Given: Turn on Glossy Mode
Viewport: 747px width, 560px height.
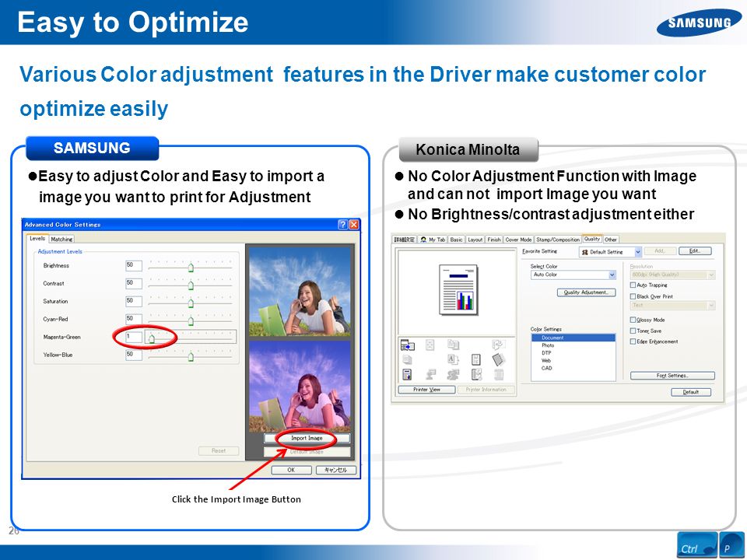Looking at the screenshot, I should pyautogui.click(x=633, y=320).
